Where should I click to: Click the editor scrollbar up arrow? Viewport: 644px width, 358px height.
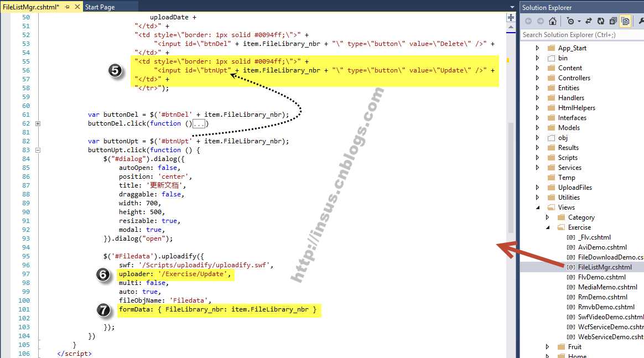[x=511, y=27]
